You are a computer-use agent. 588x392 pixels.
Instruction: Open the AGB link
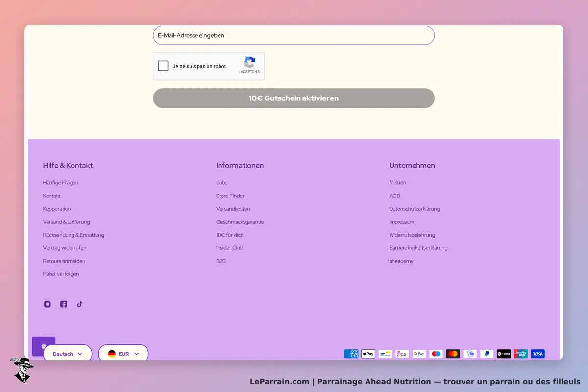pyautogui.click(x=395, y=196)
